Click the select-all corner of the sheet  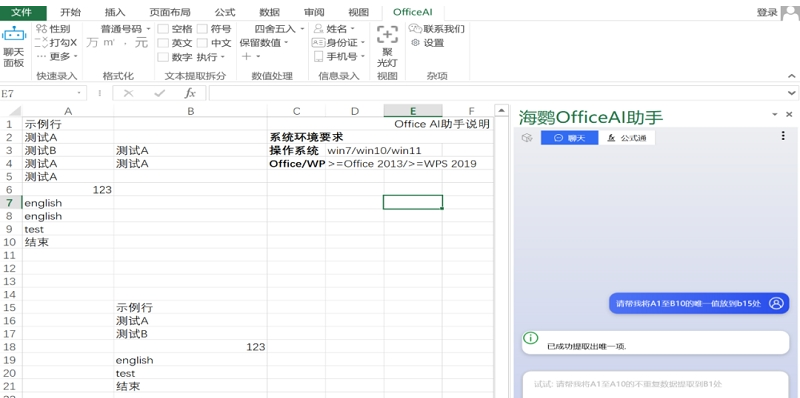click(12, 111)
